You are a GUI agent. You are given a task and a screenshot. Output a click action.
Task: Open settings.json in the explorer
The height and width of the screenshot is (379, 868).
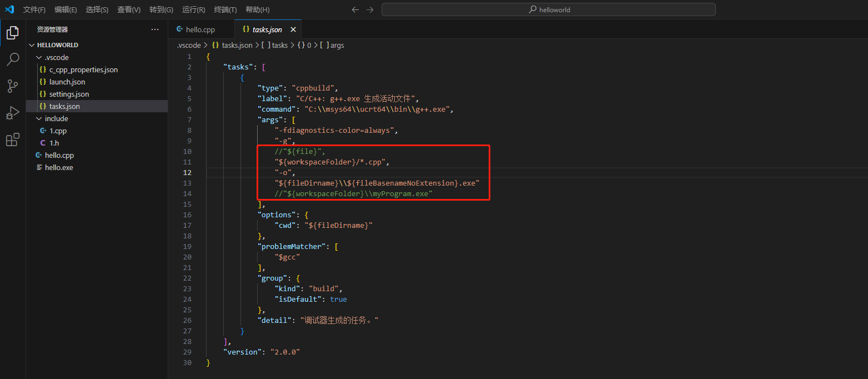(97, 94)
